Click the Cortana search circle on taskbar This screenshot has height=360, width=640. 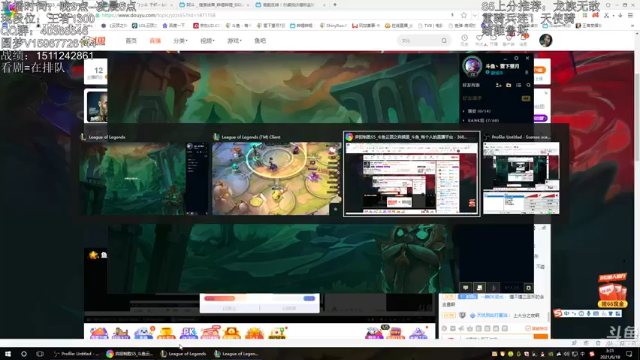[x=24, y=354]
